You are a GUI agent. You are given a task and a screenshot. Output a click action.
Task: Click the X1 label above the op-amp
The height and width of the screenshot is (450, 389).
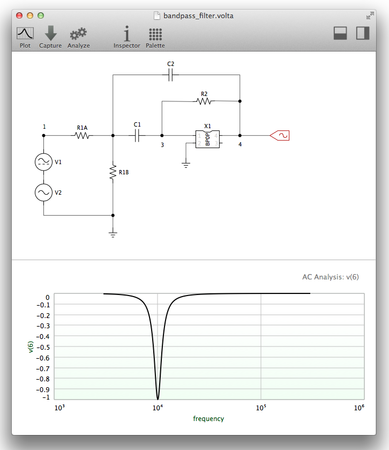pyautogui.click(x=207, y=126)
